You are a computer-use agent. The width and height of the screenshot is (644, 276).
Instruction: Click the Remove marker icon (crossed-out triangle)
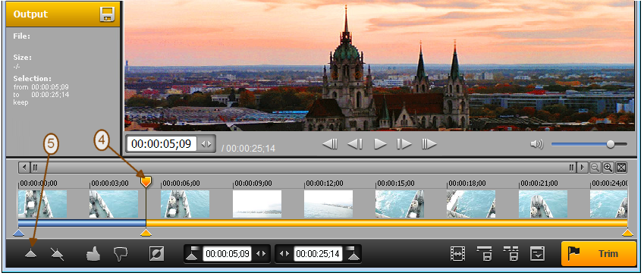(57, 254)
